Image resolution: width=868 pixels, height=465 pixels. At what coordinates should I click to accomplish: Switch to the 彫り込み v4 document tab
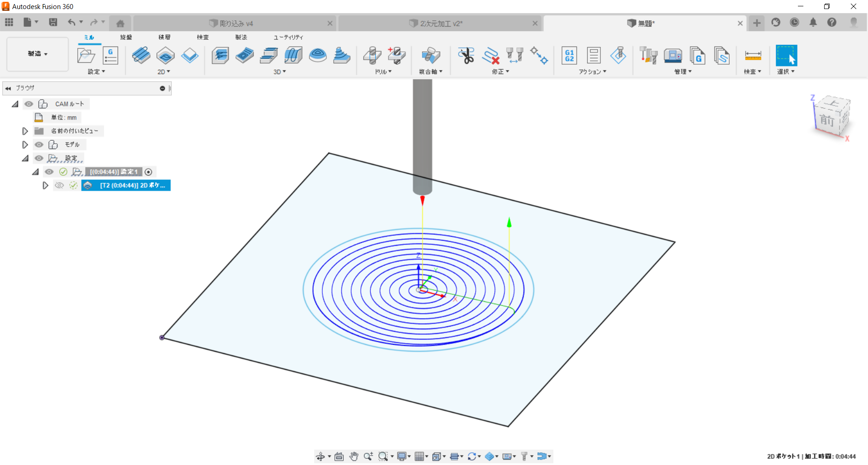[x=236, y=23]
